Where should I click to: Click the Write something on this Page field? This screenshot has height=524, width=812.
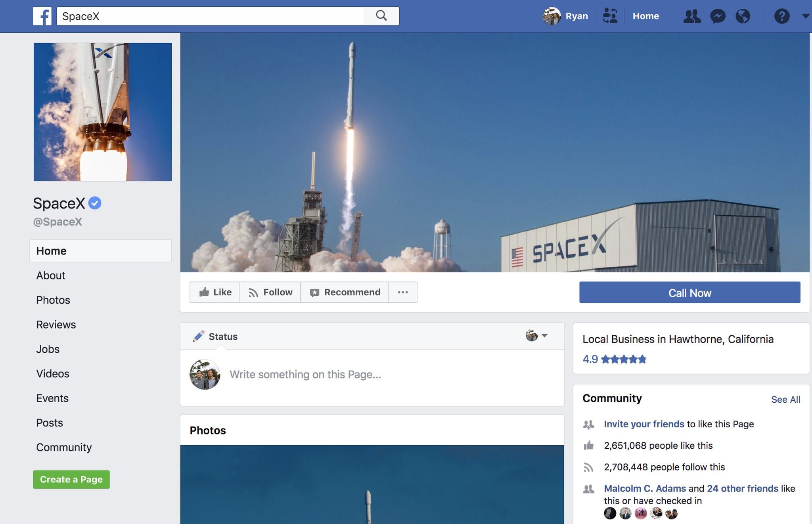click(305, 375)
